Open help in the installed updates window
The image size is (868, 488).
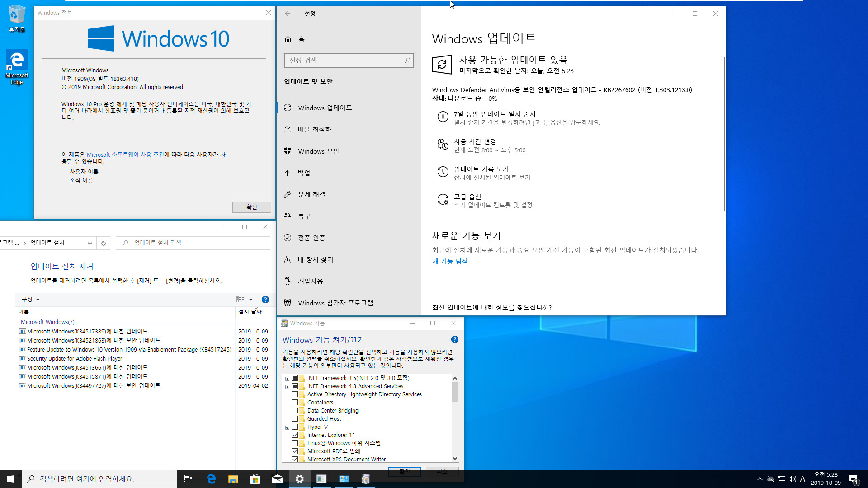265,300
